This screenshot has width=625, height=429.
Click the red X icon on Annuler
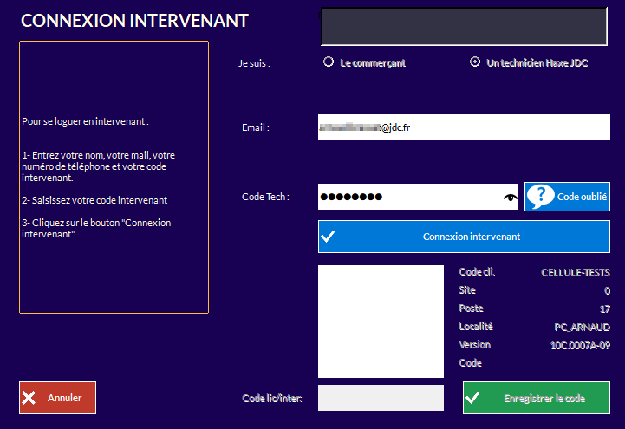coord(30,397)
